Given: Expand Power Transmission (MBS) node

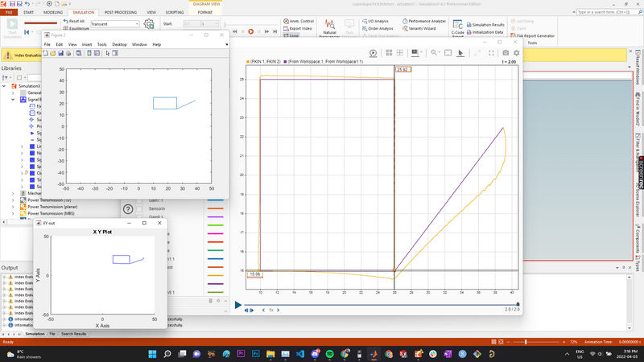Looking at the screenshot, I should pyautogui.click(x=13, y=213).
